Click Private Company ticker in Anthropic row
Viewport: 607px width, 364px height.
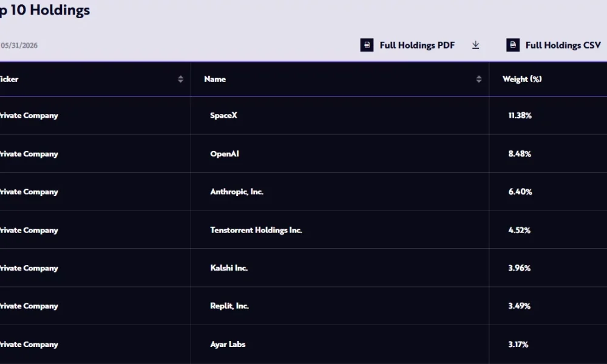pyautogui.click(x=29, y=192)
